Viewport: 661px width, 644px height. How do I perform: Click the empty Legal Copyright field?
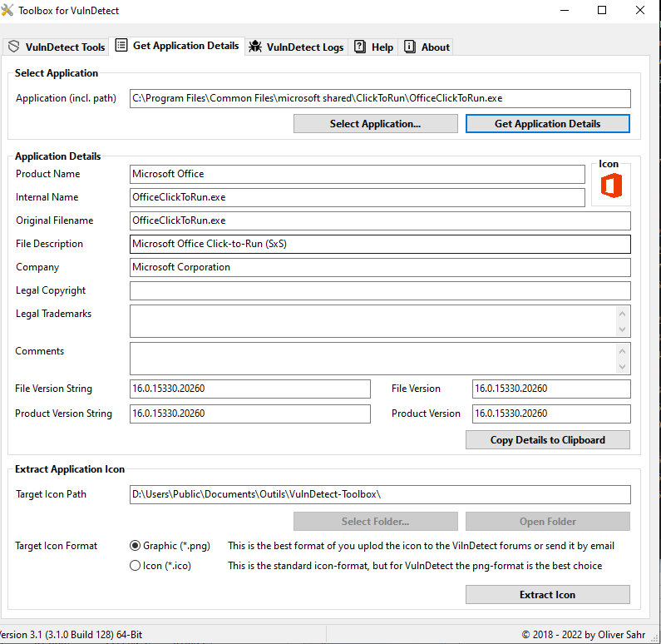pyautogui.click(x=380, y=290)
